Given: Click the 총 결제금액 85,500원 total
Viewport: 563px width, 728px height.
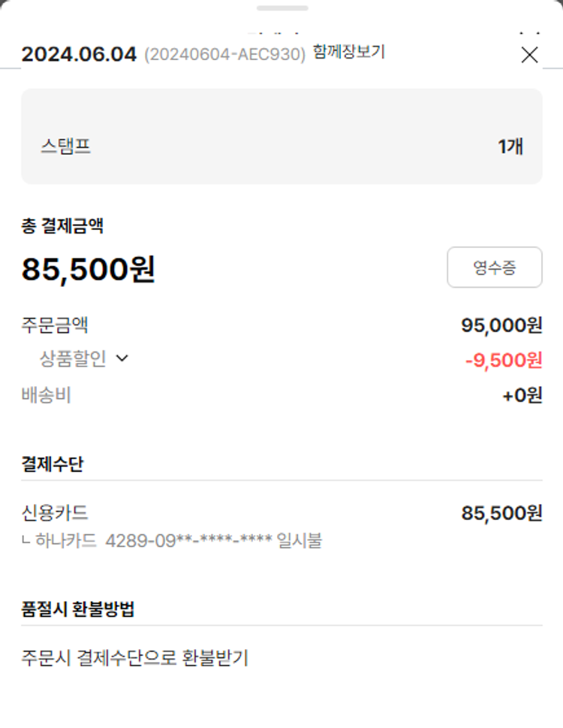Looking at the screenshot, I should (x=89, y=270).
